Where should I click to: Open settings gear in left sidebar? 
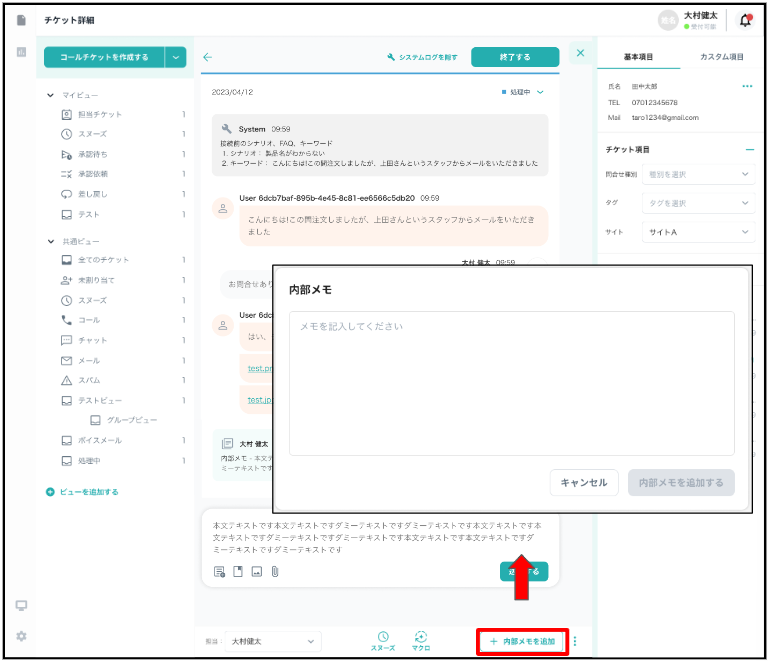click(21, 636)
